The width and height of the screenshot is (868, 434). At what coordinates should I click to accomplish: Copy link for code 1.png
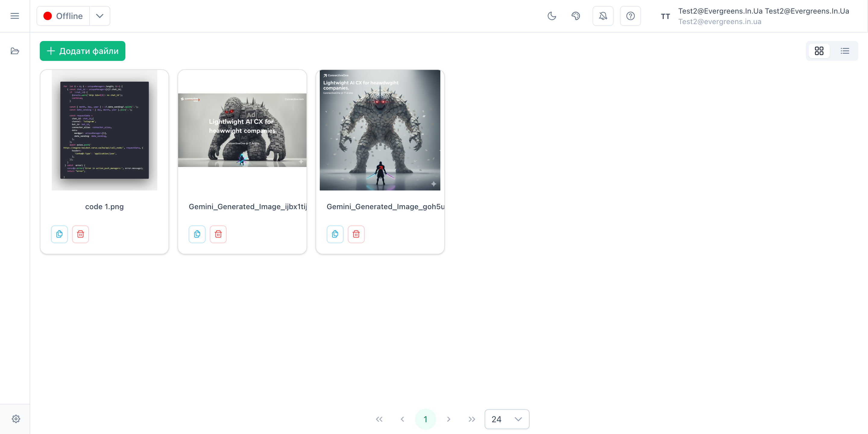coord(59,234)
